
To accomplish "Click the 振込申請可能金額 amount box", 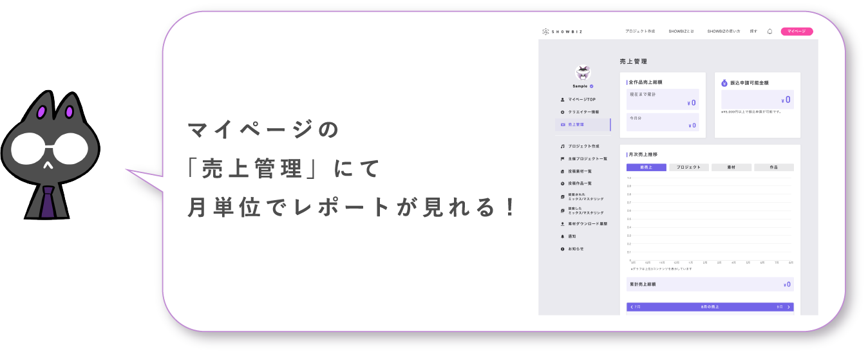I will point(757,99).
